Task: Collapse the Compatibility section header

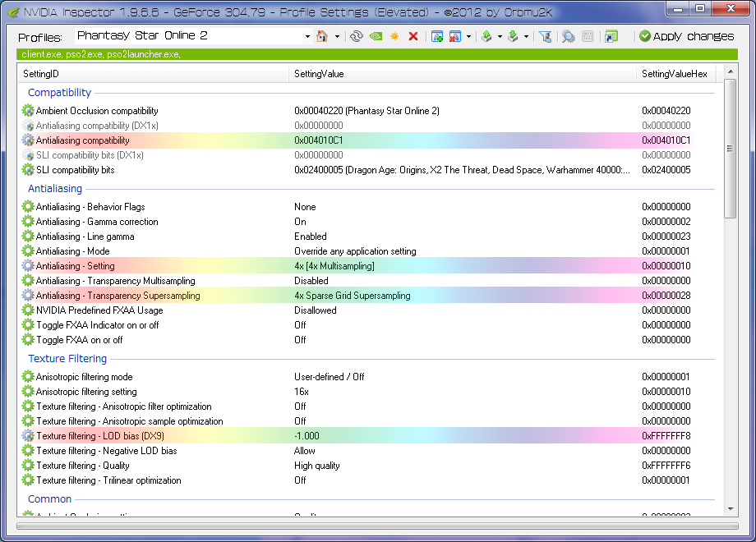Action: click(59, 93)
